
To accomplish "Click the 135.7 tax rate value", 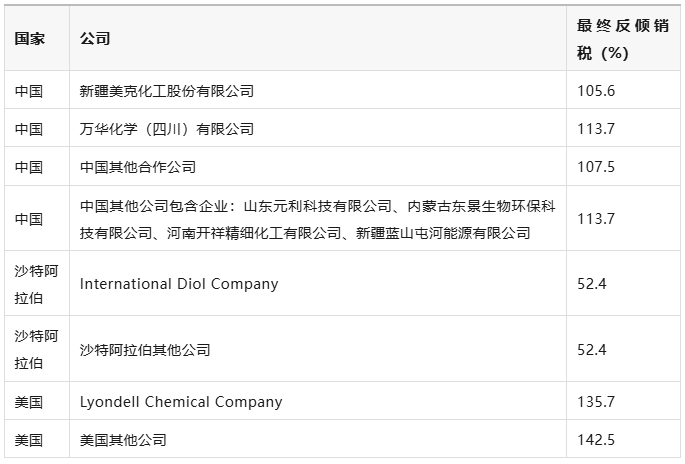I will 596,402.
